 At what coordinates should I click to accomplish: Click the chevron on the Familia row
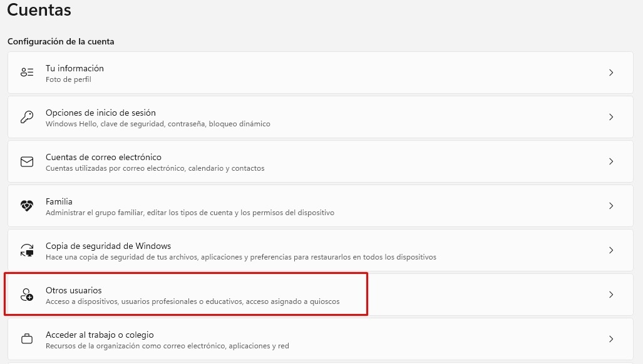(x=611, y=206)
